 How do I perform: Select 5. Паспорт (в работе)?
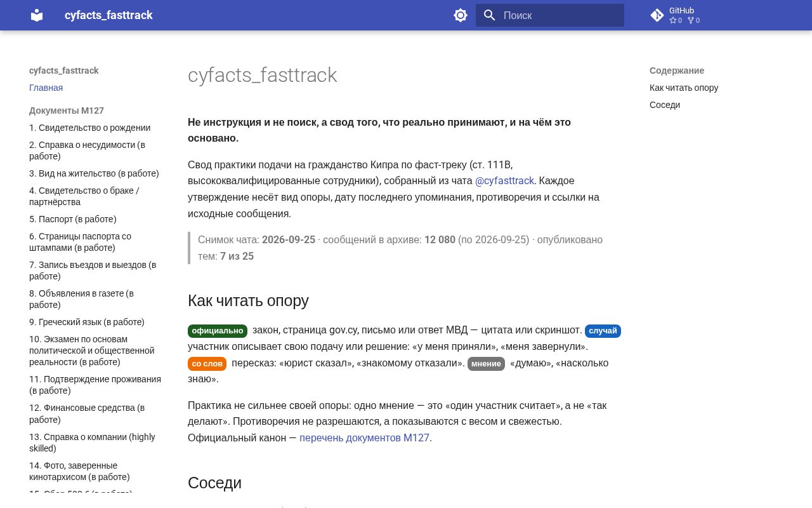tap(72, 219)
